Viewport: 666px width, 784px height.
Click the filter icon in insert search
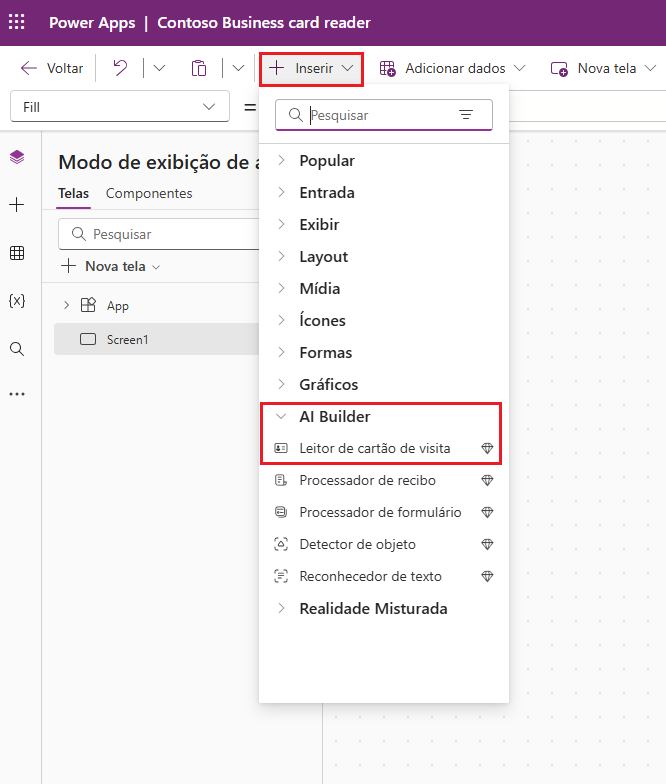pyautogui.click(x=466, y=115)
